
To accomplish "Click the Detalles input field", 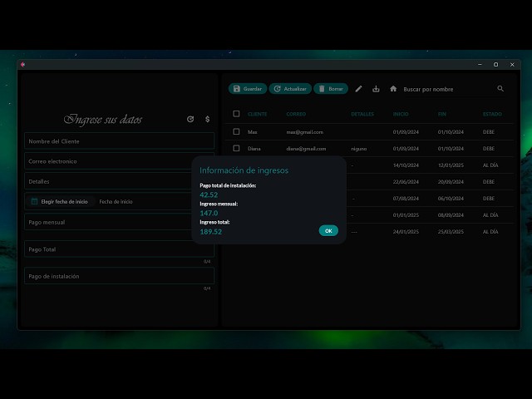I will [x=119, y=181].
